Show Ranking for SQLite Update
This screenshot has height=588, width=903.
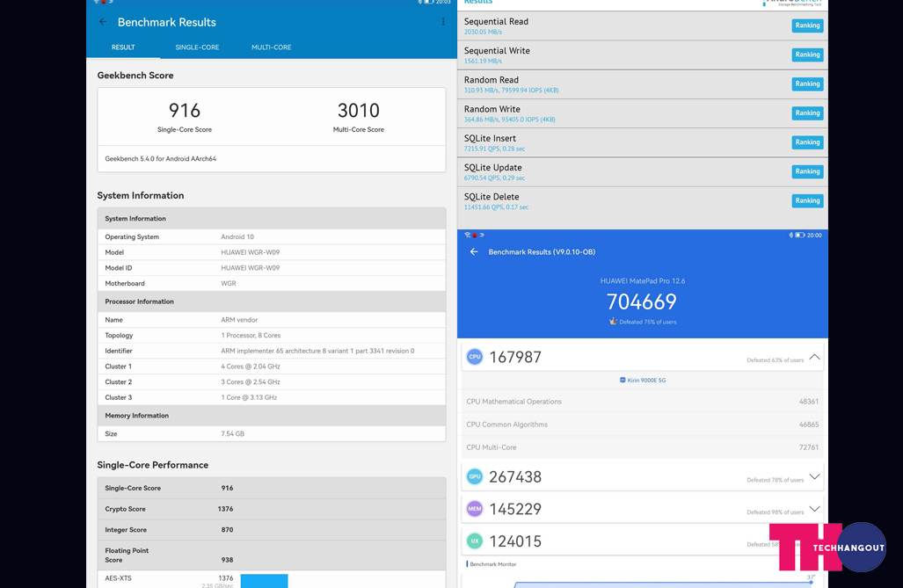point(807,171)
